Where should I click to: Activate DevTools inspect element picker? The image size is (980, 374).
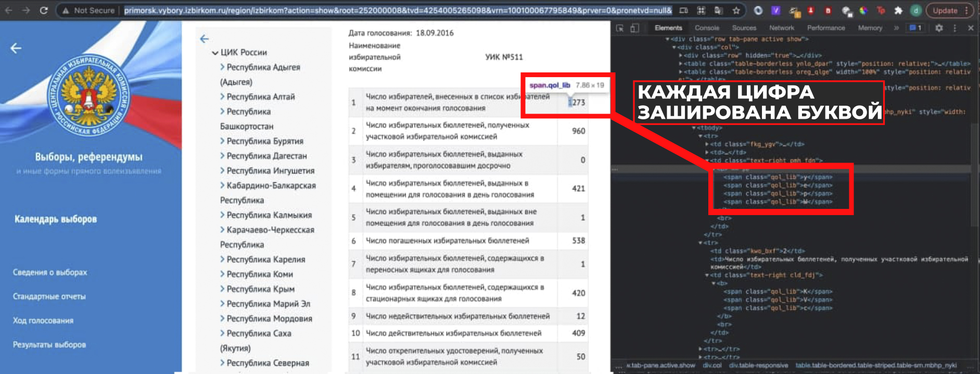(619, 28)
